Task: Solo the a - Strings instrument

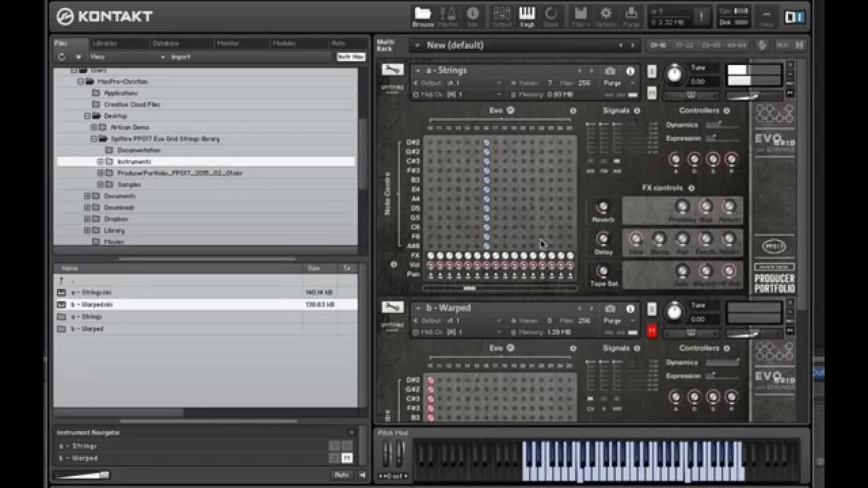Action: click(652, 70)
